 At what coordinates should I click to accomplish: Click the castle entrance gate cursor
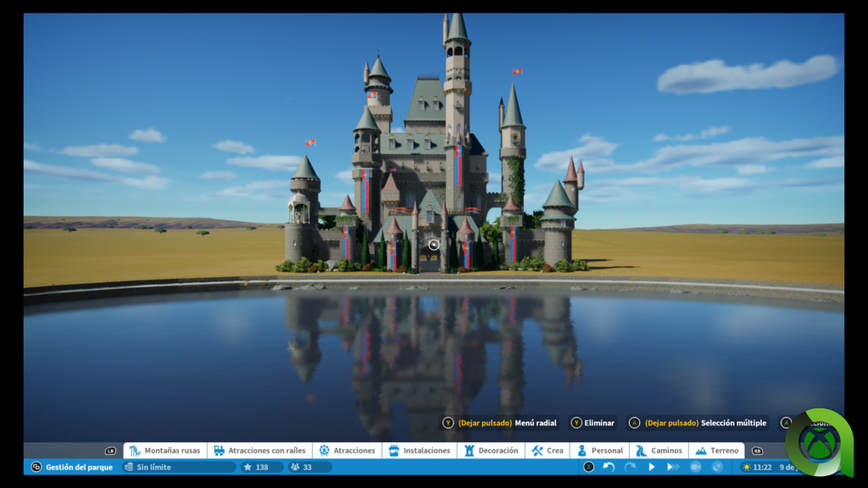coord(434,246)
